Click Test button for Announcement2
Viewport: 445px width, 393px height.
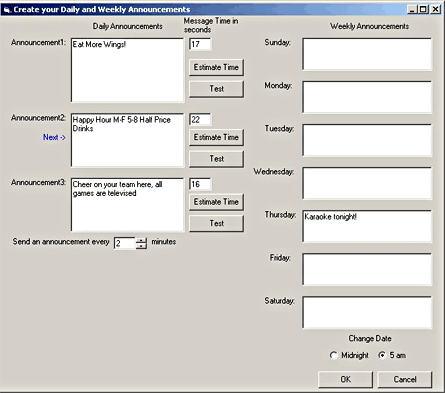[216, 159]
